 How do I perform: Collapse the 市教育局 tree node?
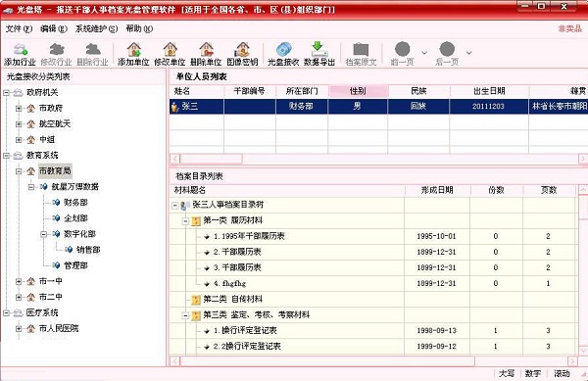point(19,171)
